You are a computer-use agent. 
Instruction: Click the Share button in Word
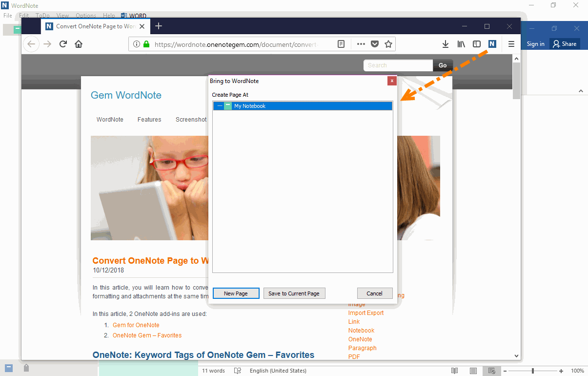coord(565,44)
